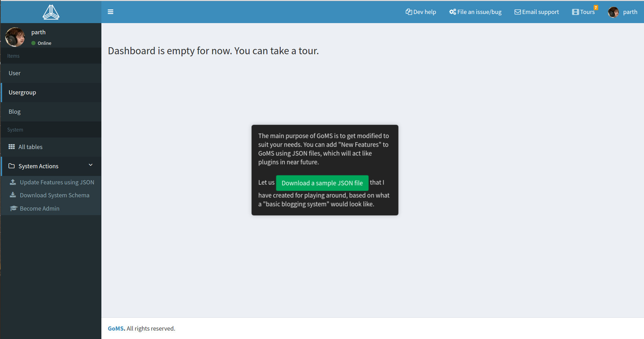The image size is (644, 339).
Task: Click the System Actions folder icon
Action: coord(12,166)
